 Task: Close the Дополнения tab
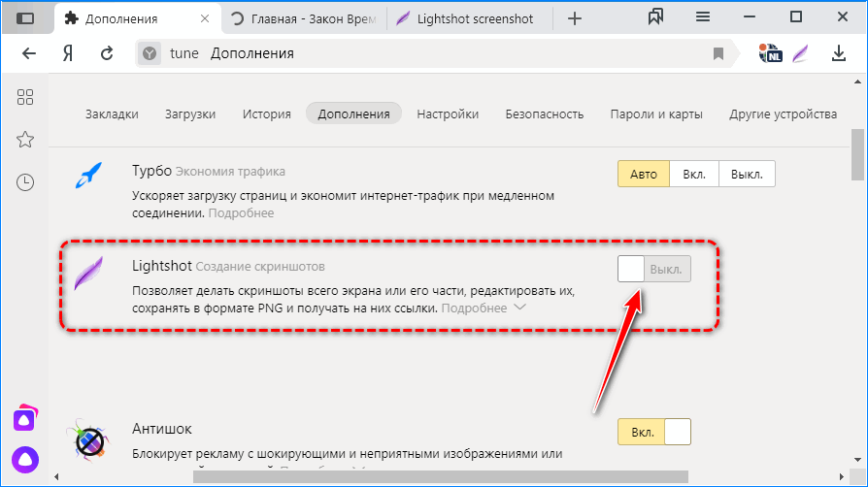(x=205, y=18)
